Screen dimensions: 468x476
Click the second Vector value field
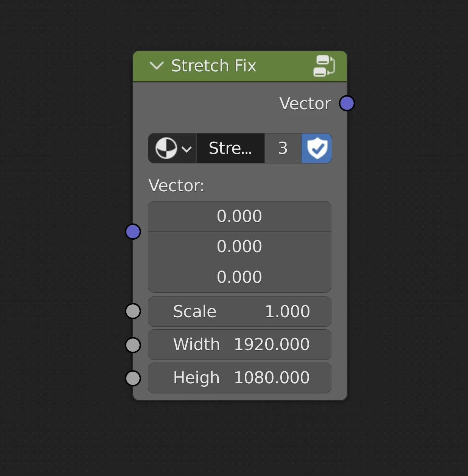pos(239,247)
